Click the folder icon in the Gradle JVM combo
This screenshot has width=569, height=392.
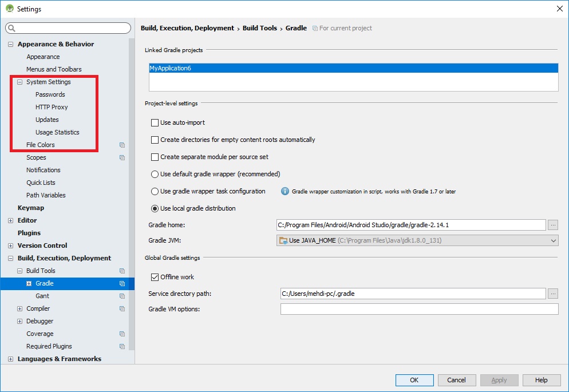[x=283, y=240]
